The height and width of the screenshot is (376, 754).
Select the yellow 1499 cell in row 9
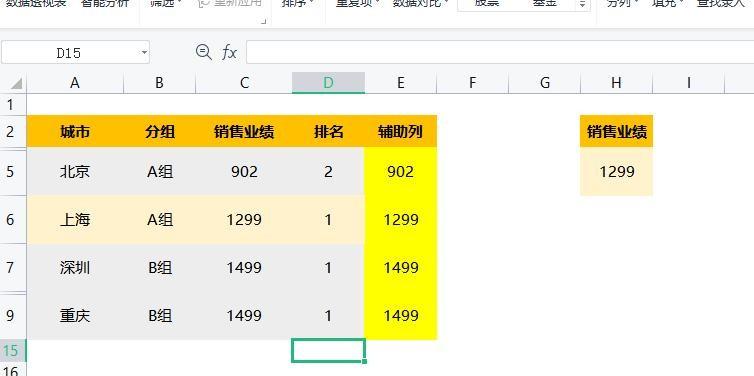[401, 316]
